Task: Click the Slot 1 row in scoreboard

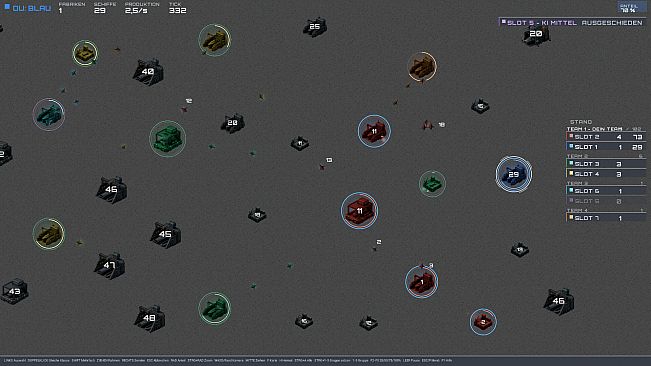Action: (606, 147)
